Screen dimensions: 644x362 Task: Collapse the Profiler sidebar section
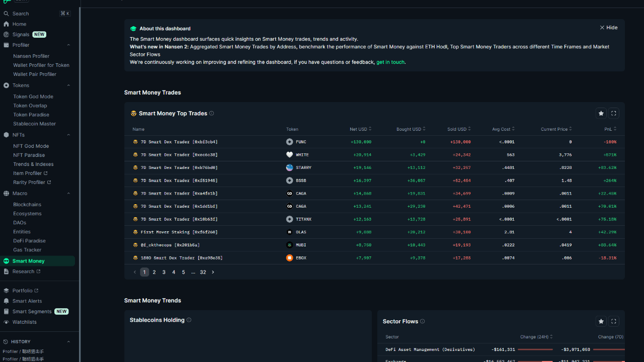(x=68, y=45)
